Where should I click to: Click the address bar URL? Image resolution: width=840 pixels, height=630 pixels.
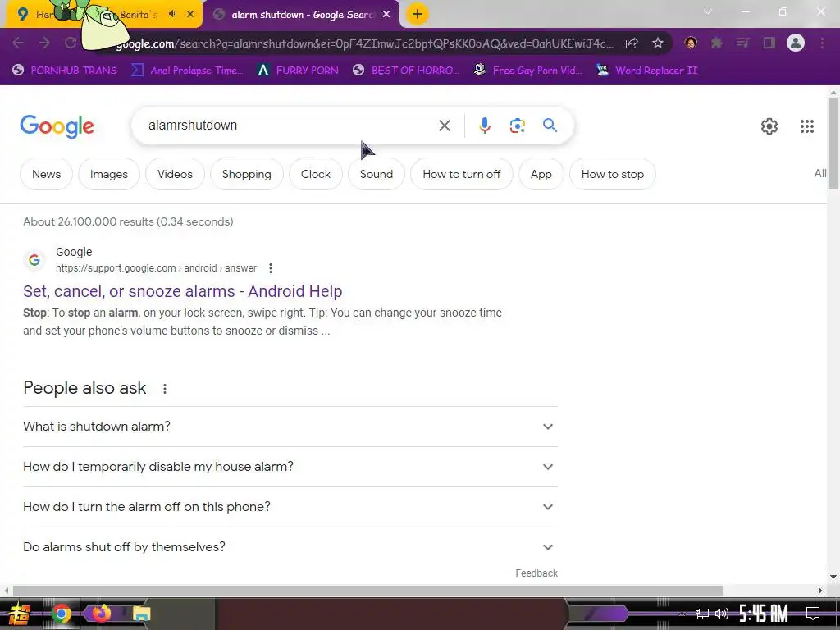click(364, 43)
